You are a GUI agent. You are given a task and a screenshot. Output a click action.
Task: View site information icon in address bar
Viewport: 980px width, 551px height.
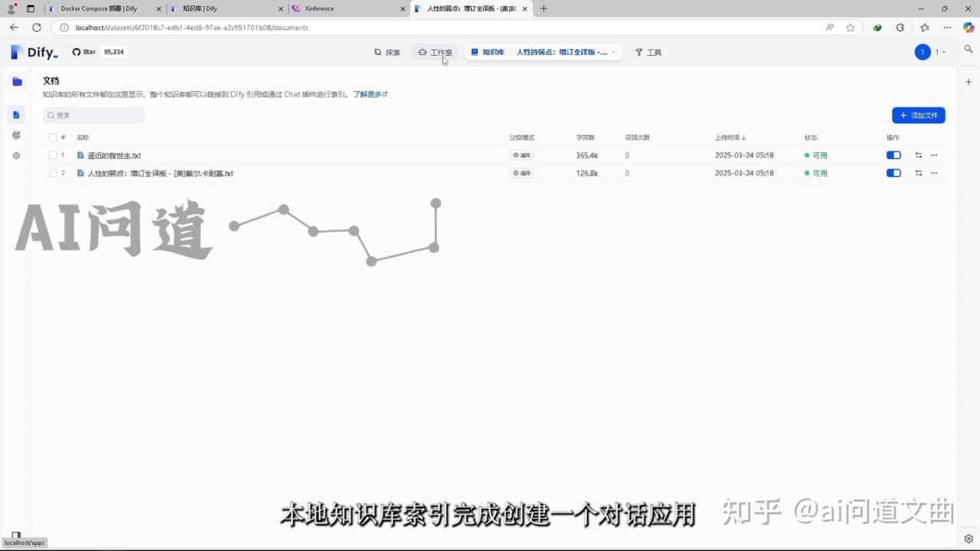coord(64,28)
